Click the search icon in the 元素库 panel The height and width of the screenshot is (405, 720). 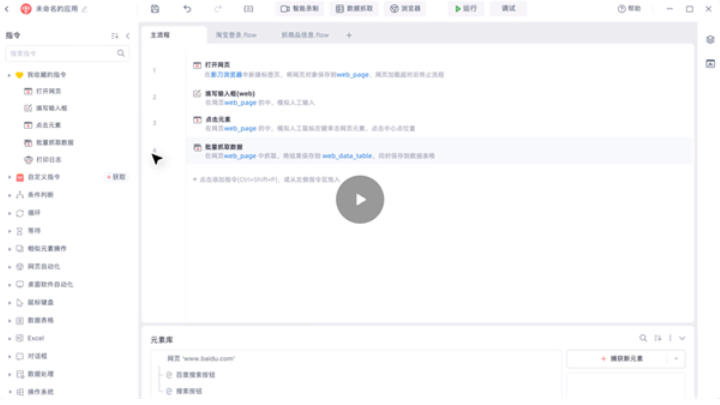644,338
